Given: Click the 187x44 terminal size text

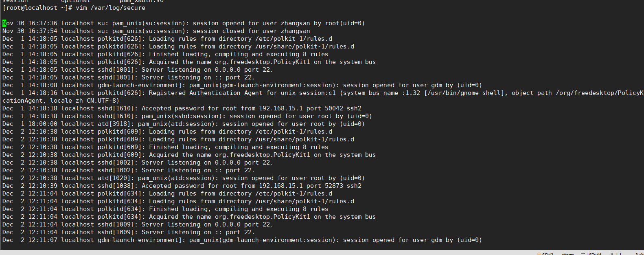Looking at the screenshot, I should tap(594, 254).
